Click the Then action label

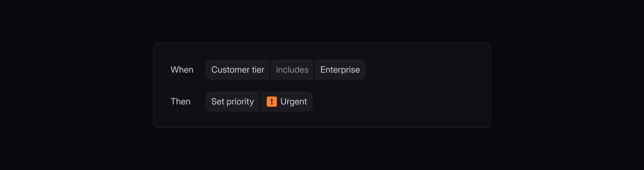click(x=180, y=101)
